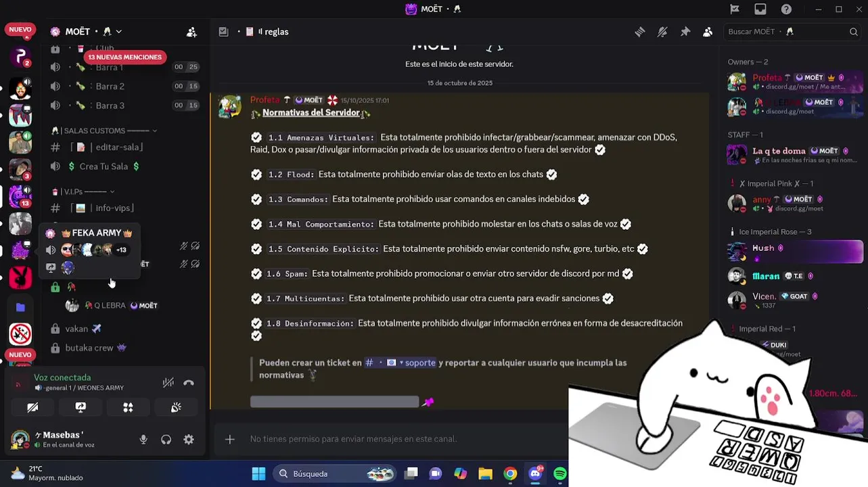Click the Buscar MOËT search field
This screenshot has height=487, width=868.
792,32
